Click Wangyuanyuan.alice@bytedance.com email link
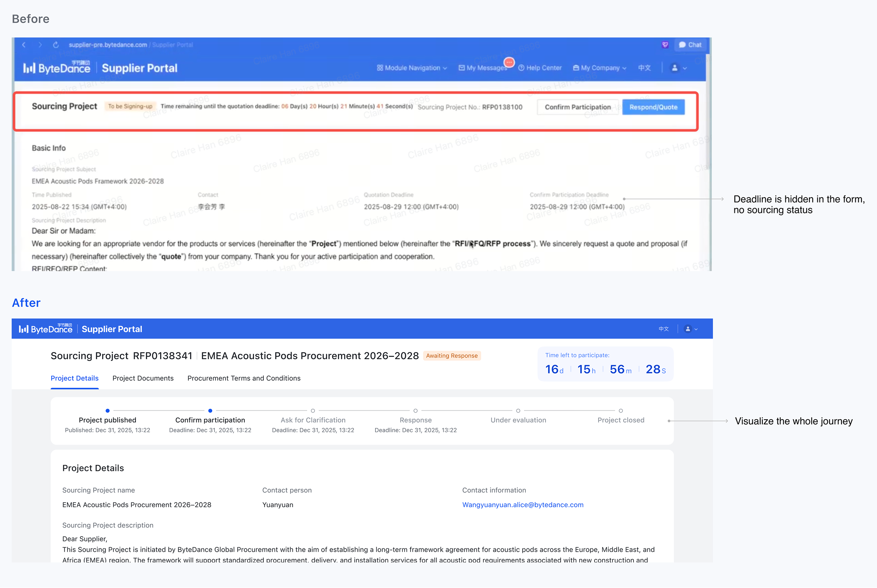This screenshot has height=588, width=877. (x=523, y=505)
